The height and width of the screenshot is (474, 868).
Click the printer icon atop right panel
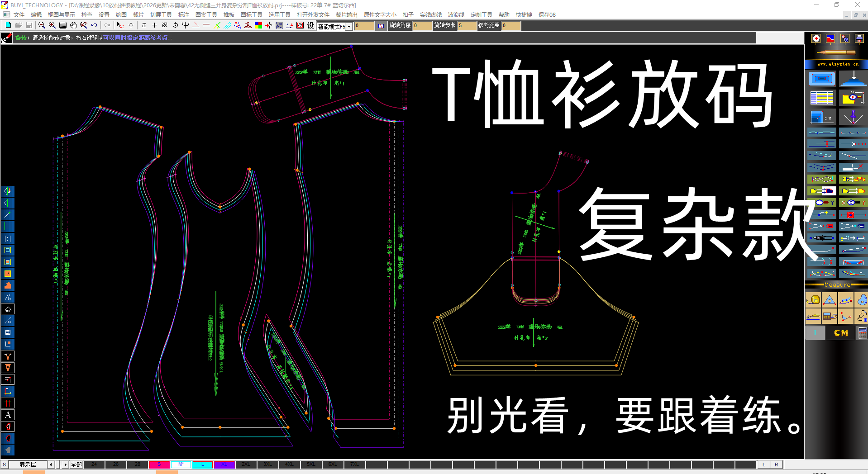[x=859, y=38]
